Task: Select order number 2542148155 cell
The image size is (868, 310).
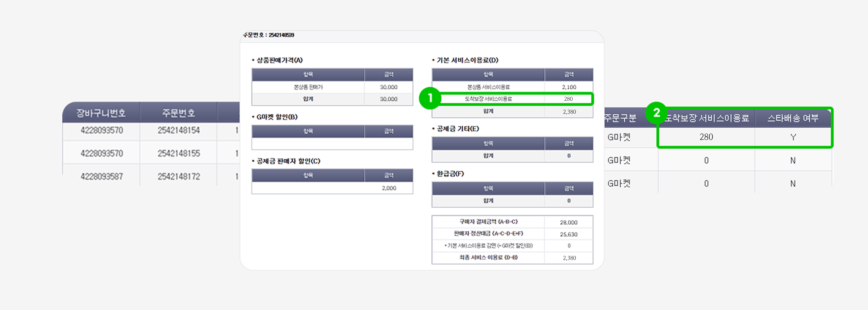Action: (x=179, y=153)
